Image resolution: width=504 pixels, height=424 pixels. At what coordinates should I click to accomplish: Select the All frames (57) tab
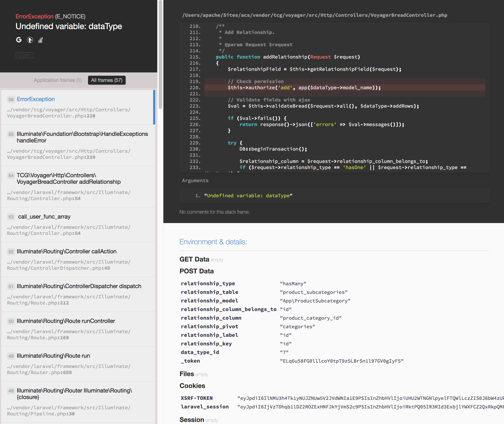pos(107,80)
